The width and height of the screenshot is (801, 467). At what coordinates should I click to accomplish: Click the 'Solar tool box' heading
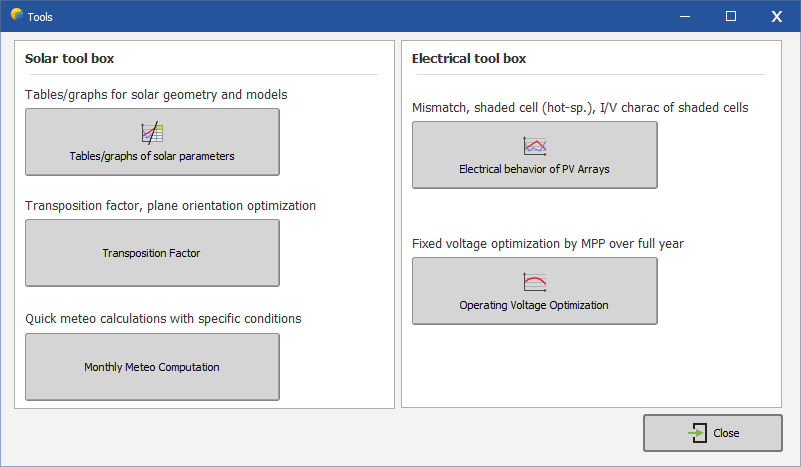click(70, 59)
